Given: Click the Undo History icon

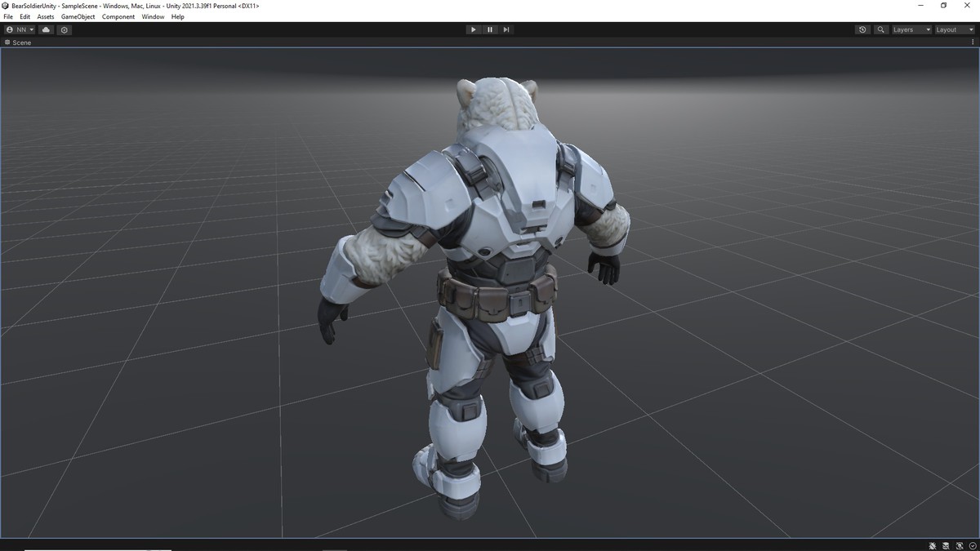Looking at the screenshot, I should 862,29.
